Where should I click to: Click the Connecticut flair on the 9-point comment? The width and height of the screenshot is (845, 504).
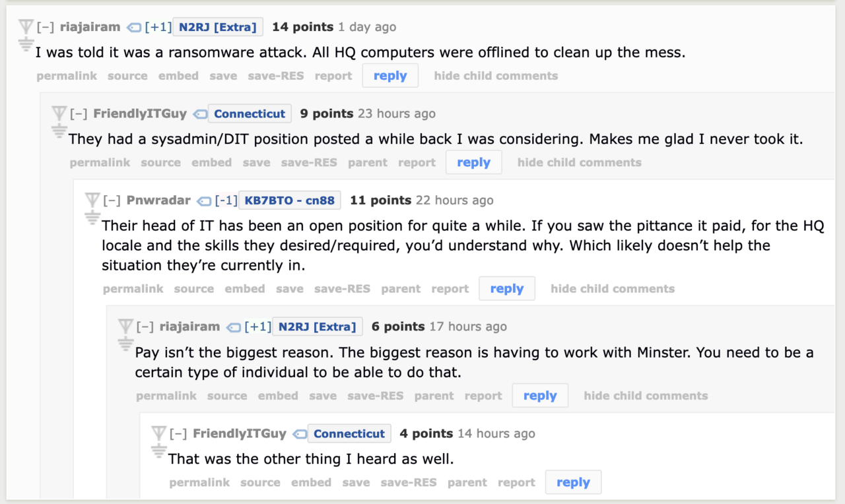(x=250, y=114)
